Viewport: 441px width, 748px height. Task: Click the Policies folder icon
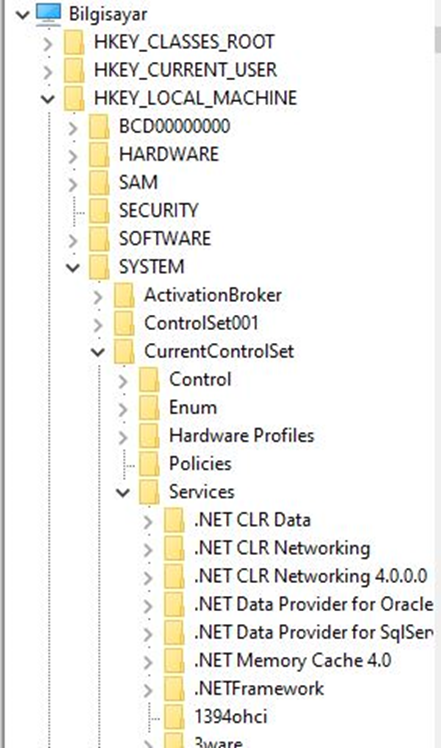149,464
